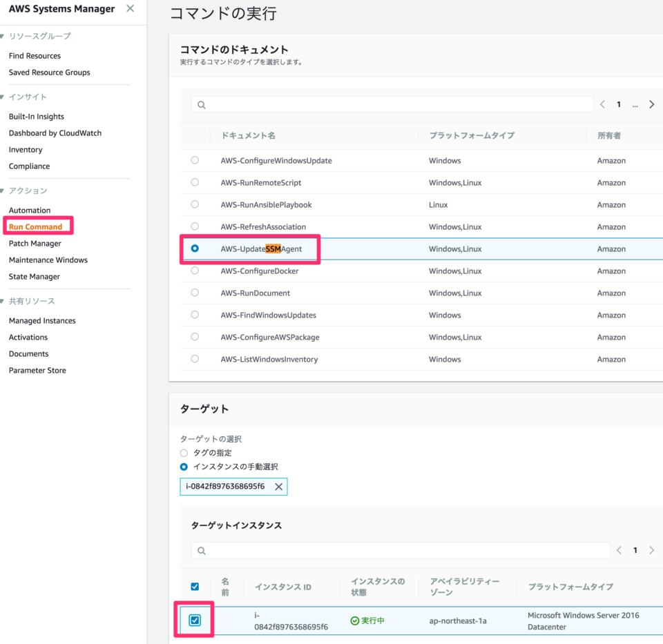Open Dashboard by CloudWatch
The height and width of the screenshot is (644, 663).
[55, 133]
